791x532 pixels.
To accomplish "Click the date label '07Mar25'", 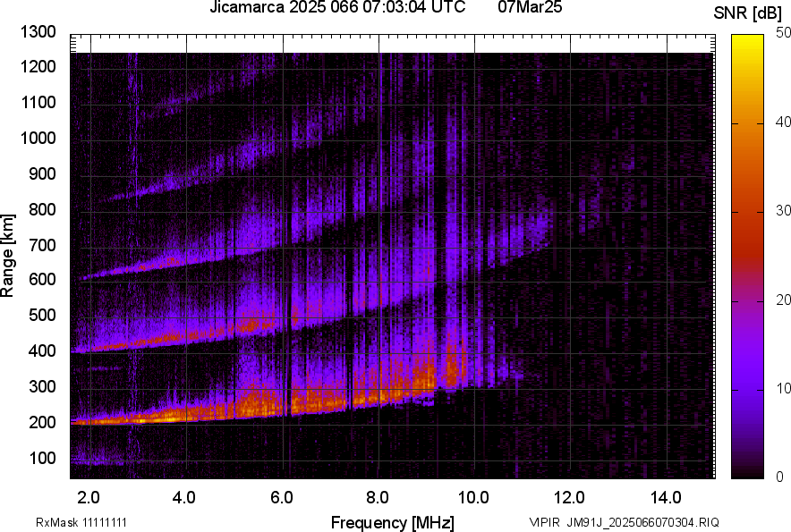I will coord(530,7).
